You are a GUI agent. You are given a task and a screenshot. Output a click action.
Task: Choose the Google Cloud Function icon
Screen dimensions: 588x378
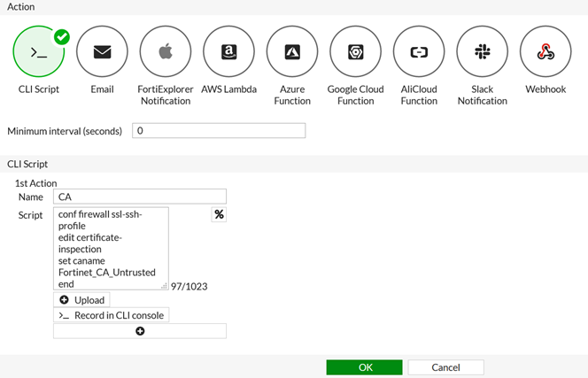[x=355, y=53]
